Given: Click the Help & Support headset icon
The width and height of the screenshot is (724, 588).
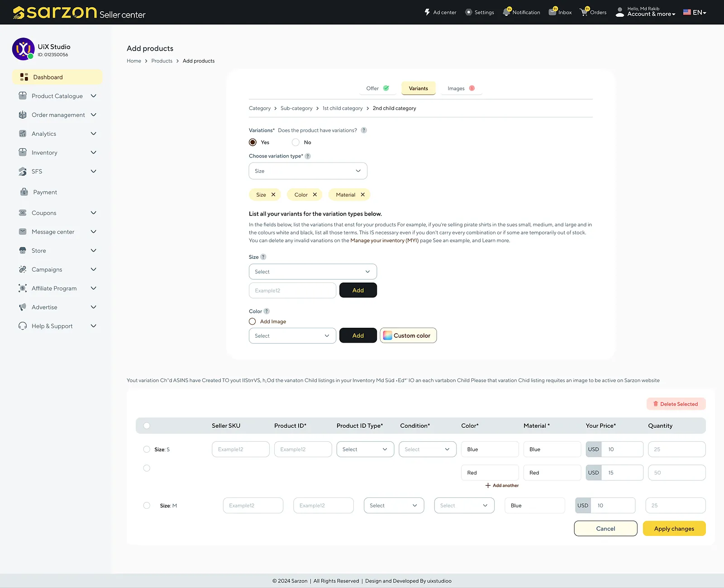Looking at the screenshot, I should pos(23,326).
